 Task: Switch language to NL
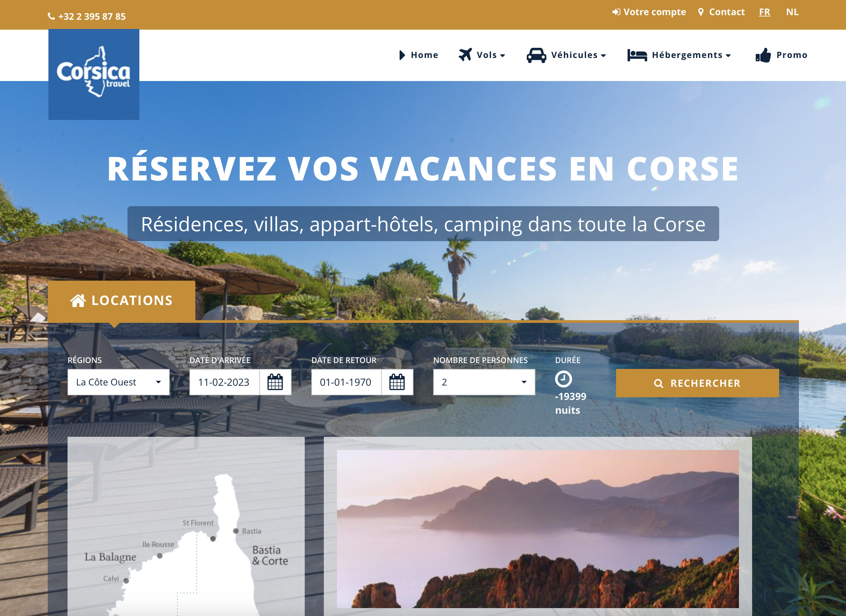tap(792, 12)
